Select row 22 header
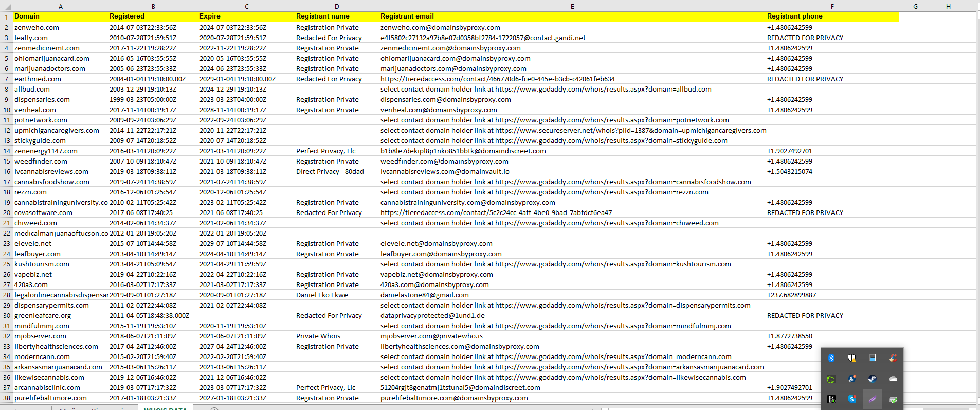This screenshot has width=980, height=410. click(7, 233)
